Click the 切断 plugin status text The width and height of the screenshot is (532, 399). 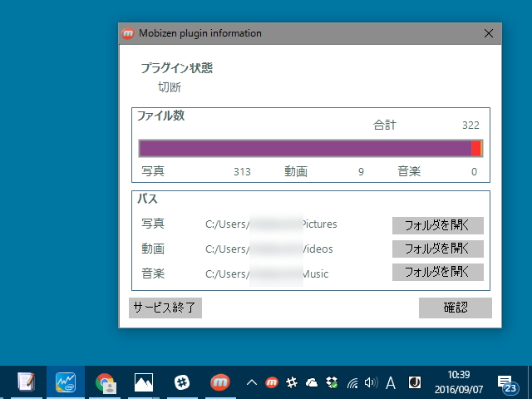[x=170, y=87]
